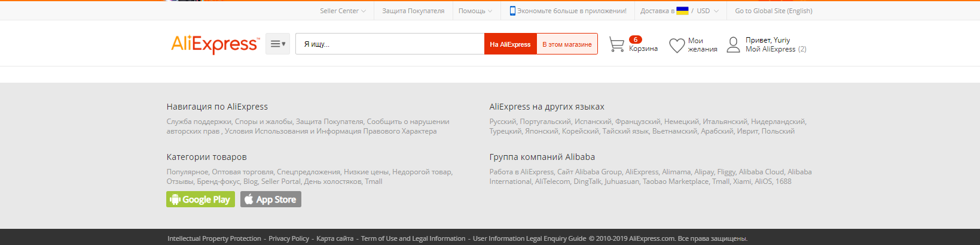This screenshot has height=245, width=980.
Task: Open the categories hamburger menu
Action: click(277, 44)
